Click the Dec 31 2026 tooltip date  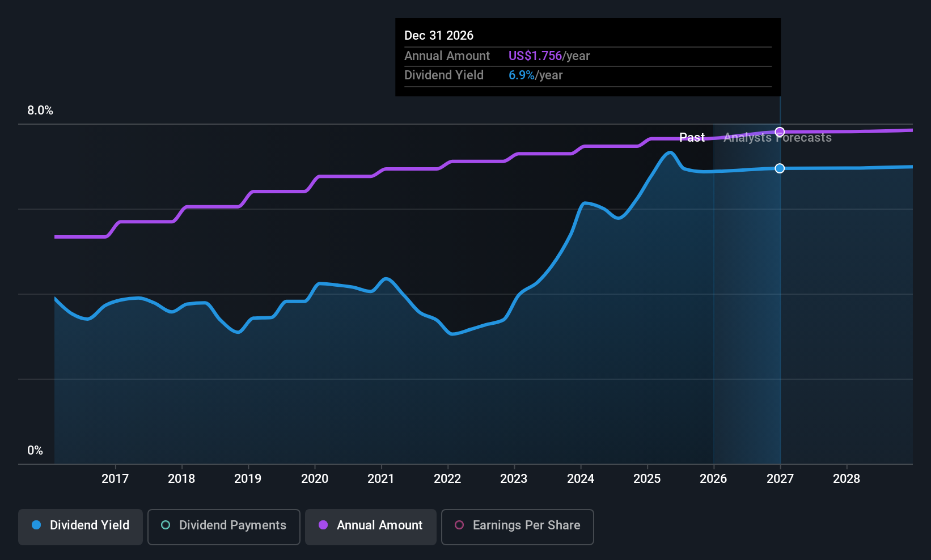click(439, 35)
